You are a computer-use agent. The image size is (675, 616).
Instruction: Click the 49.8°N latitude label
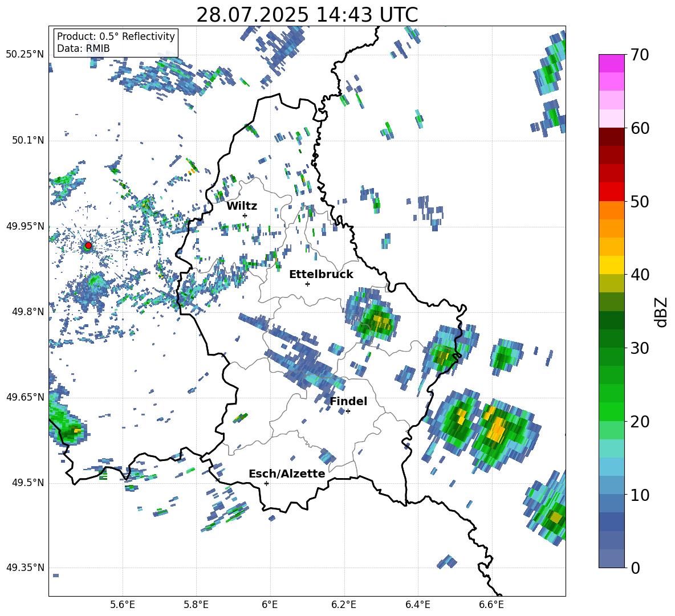(27, 312)
